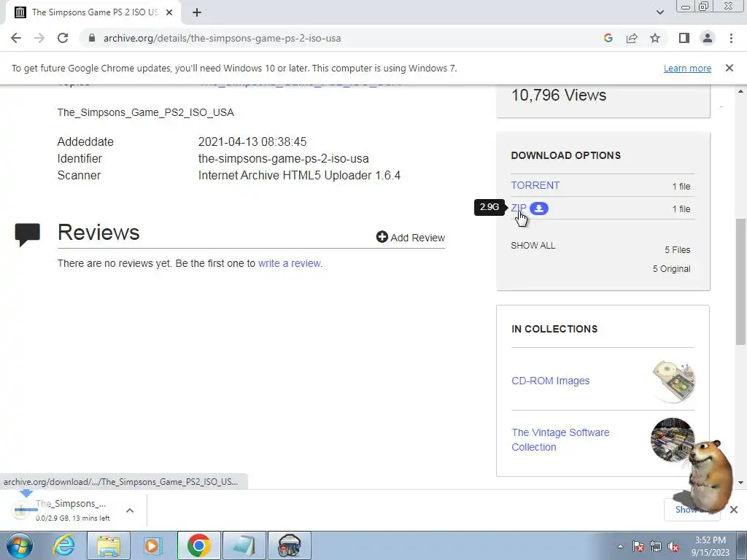Viewport: 747px width, 560px height.
Task: Close the Simpsons Game tab
Action: pos(169,12)
